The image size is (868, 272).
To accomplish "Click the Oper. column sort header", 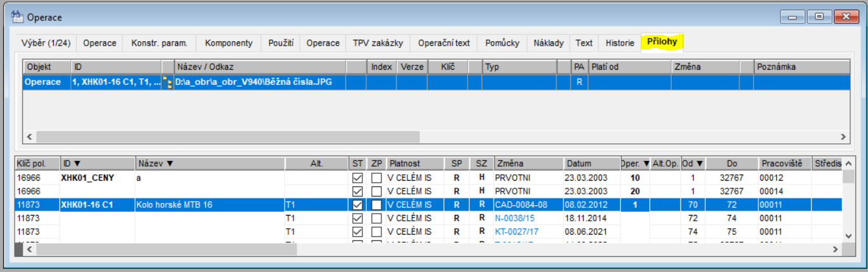I will point(635,164).
